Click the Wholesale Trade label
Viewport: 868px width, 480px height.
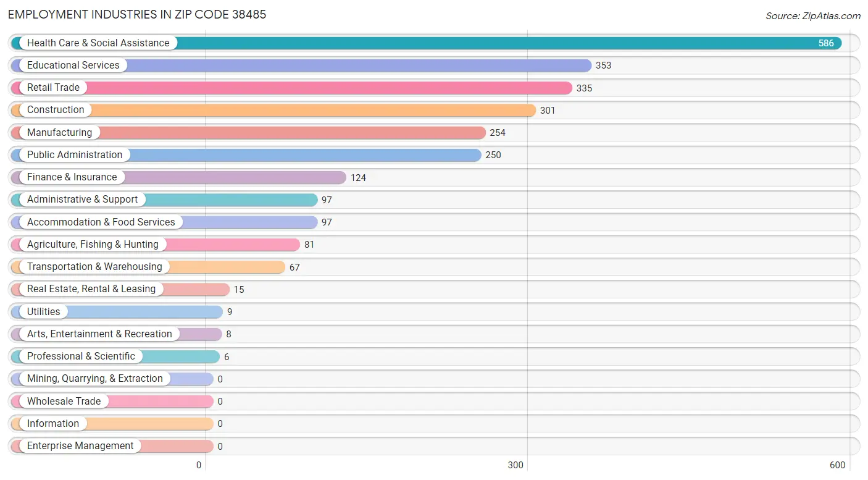click(x=64, y=402)
